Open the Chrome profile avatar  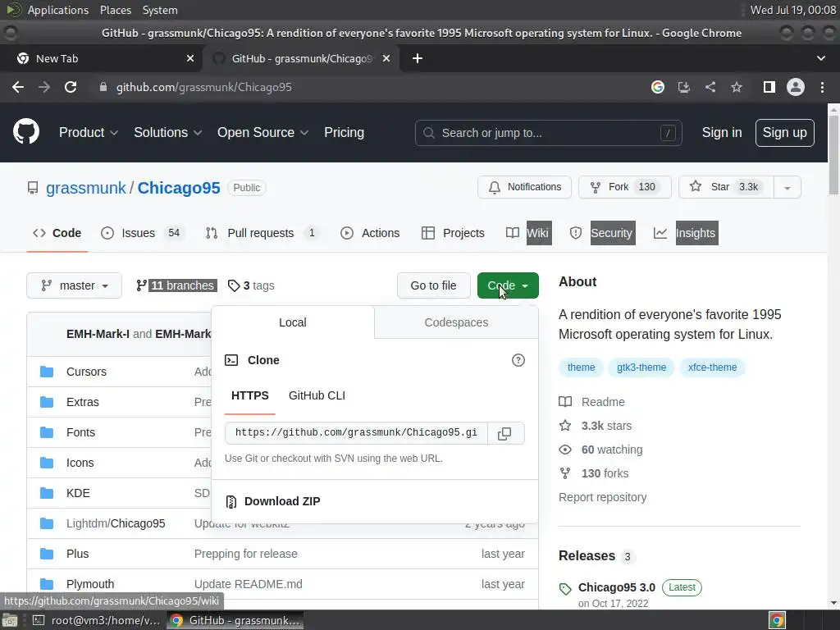[x=796, y=87]
